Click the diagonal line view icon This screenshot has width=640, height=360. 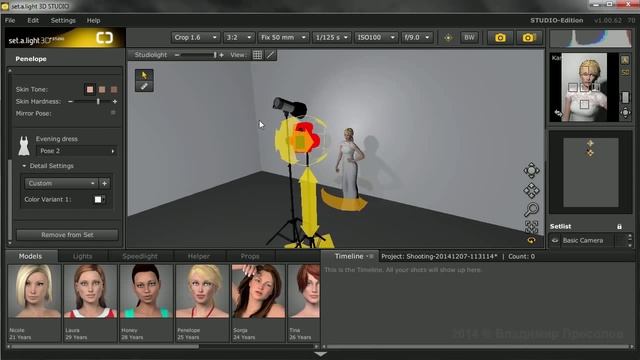click(x=271, y=55)
